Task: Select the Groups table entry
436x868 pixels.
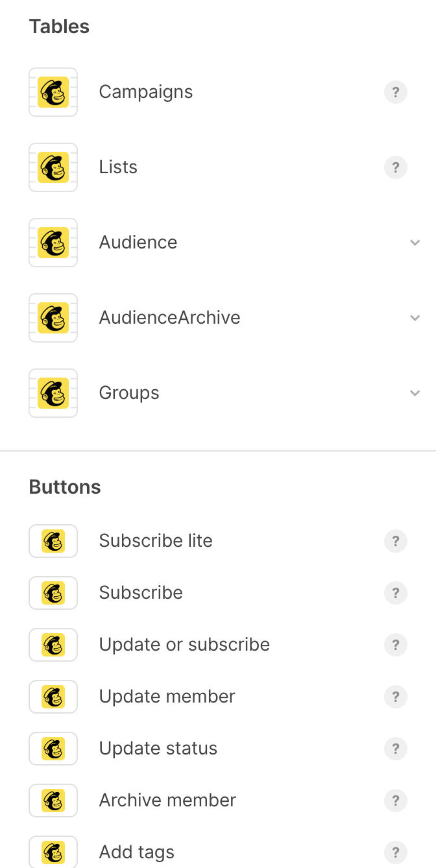Action: (218, 393)
